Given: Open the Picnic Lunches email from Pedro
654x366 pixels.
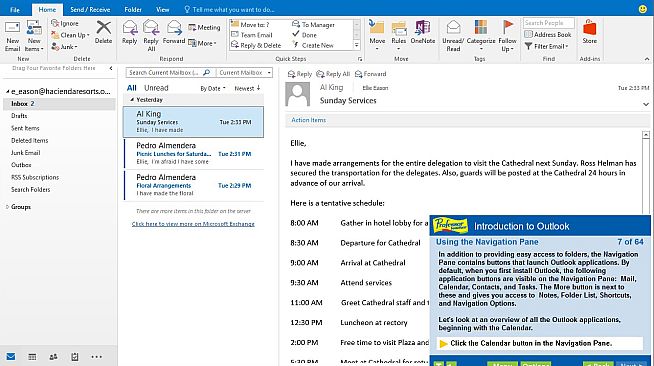Looking at the screenshot, I should pyautogui.click(x=194, y=153).
